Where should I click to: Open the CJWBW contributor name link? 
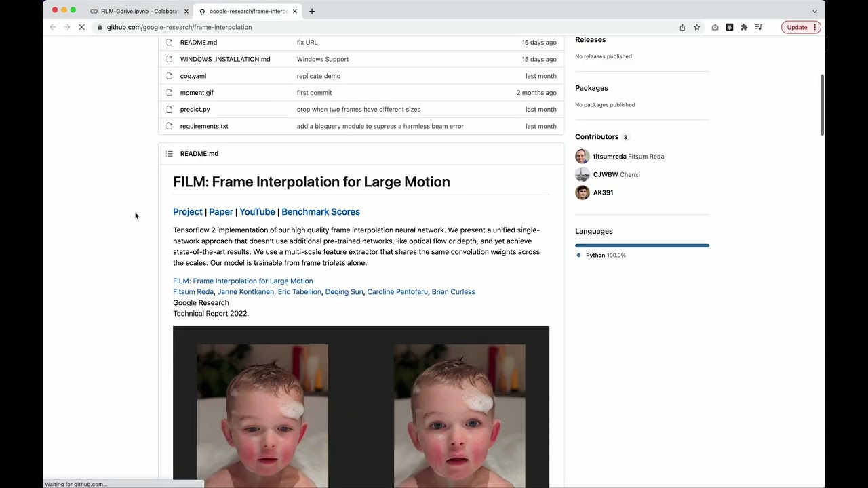coord(605,174)
